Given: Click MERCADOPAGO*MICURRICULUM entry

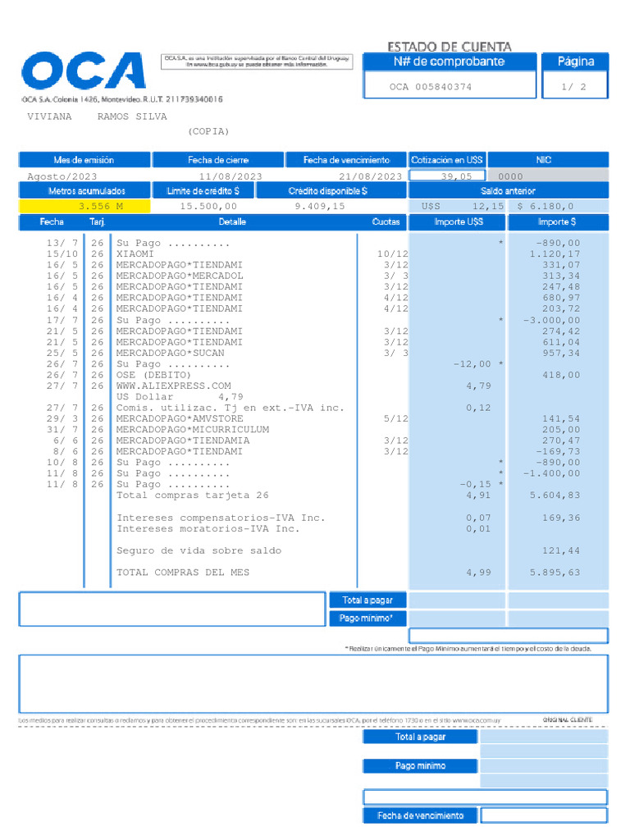Looking at the screenshot, I should 193,430.
